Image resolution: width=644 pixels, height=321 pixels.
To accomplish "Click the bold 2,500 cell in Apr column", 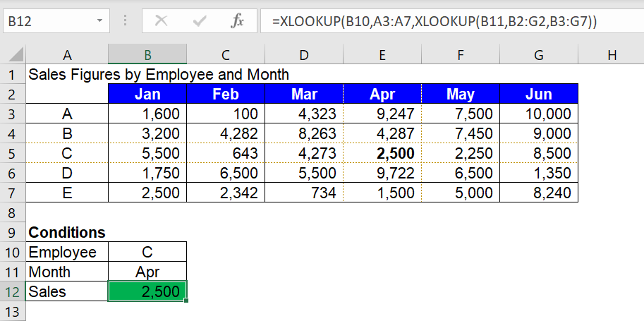I will coord(382,153).
